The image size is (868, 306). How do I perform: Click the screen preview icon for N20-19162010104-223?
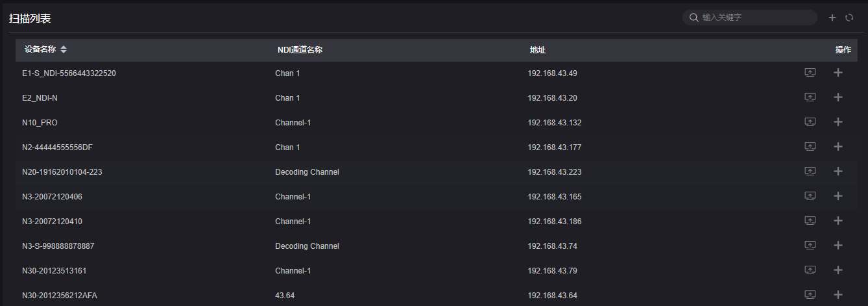pyautogui.click(x=810, y=172)
